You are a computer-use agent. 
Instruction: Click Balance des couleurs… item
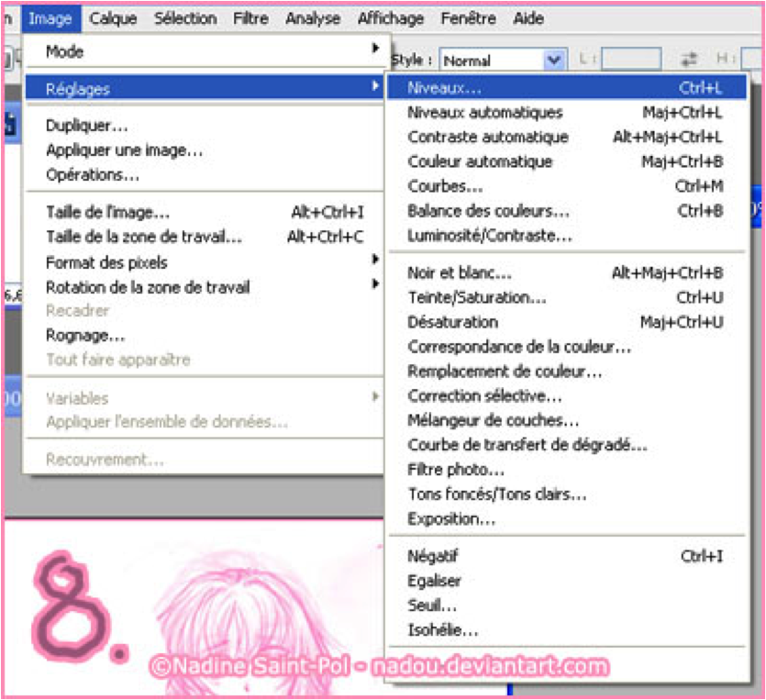(488, 211)
